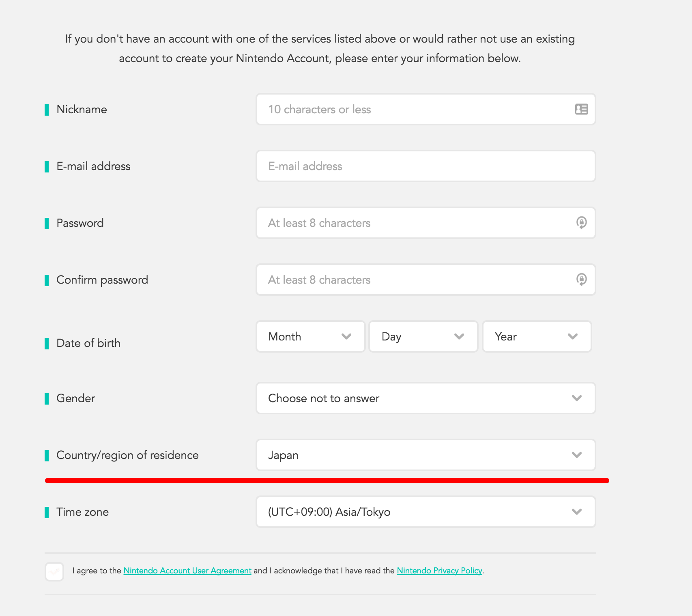Click the Country chevron arrow icon
The image size is (692, 616).
(576, 455)
